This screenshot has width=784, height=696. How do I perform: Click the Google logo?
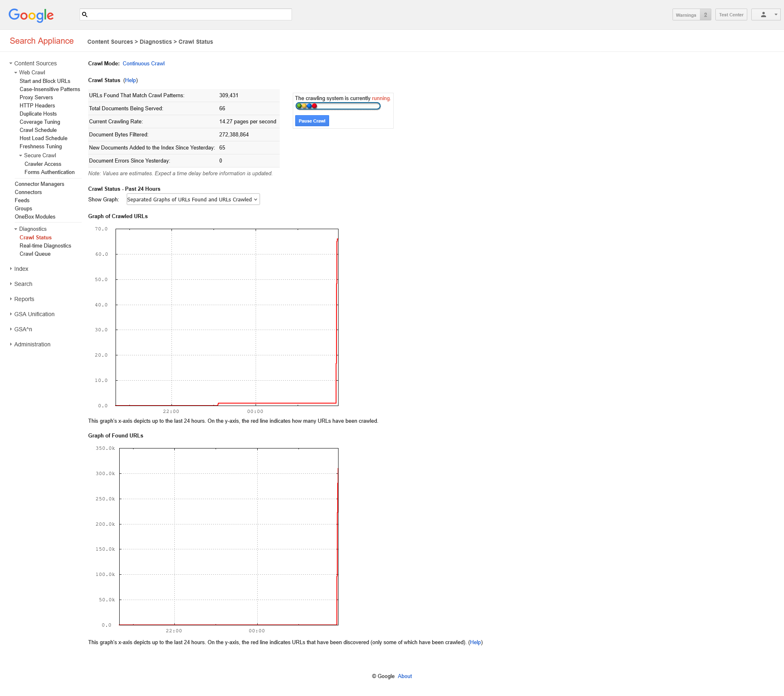coord(31,15)
